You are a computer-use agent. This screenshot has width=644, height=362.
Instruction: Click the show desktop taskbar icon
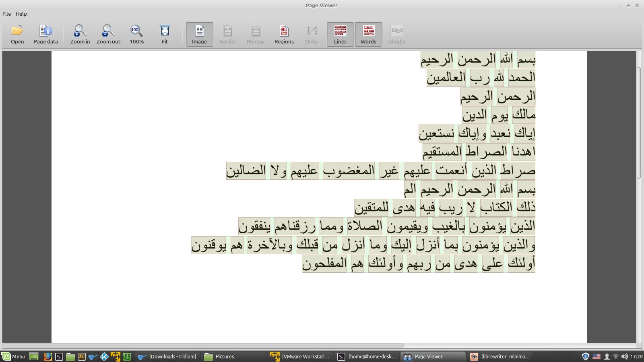34,356
